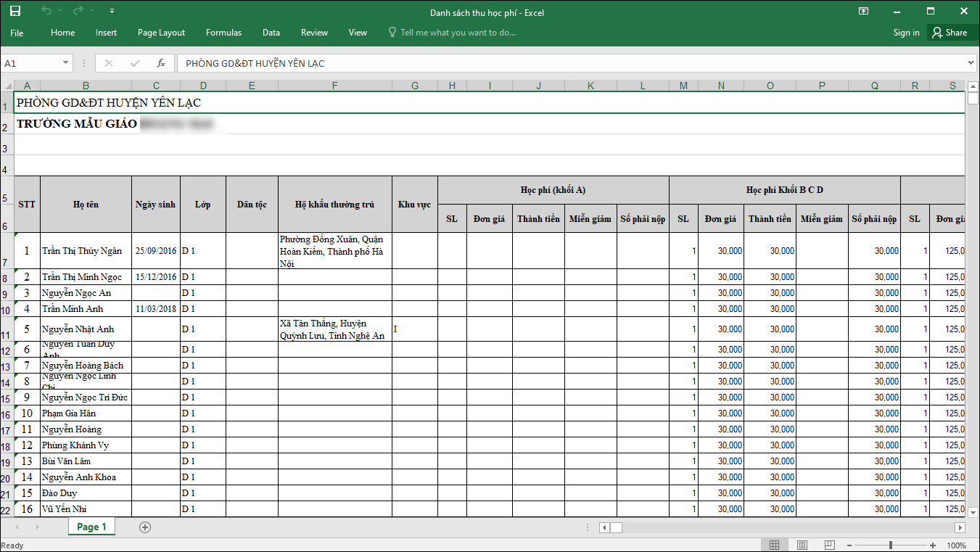Undo the last action
Viewport: 980px width, 552px height.
[46, 11]
